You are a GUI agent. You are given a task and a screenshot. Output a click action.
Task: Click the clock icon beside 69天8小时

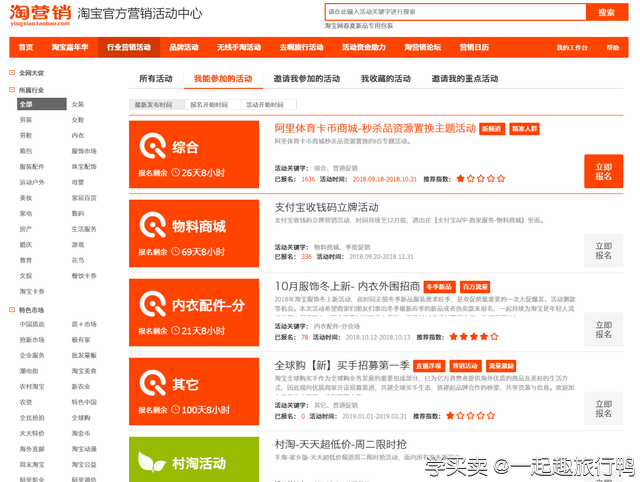pos(175,251)
